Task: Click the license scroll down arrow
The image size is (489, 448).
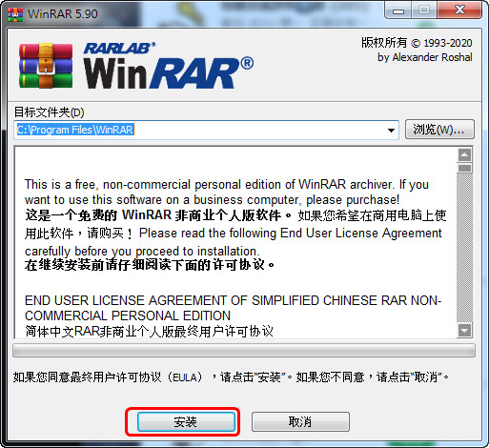Action: click(x=465, y=331)
